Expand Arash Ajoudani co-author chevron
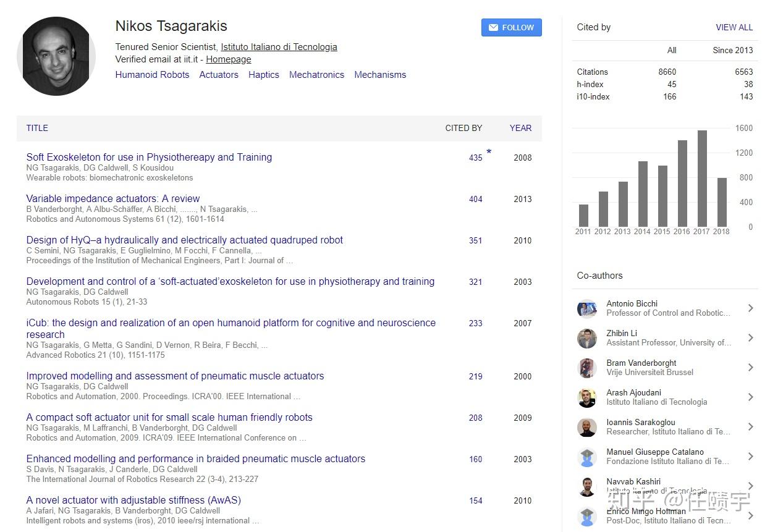This screenshot has height=532, width=770. pos(750,397)
